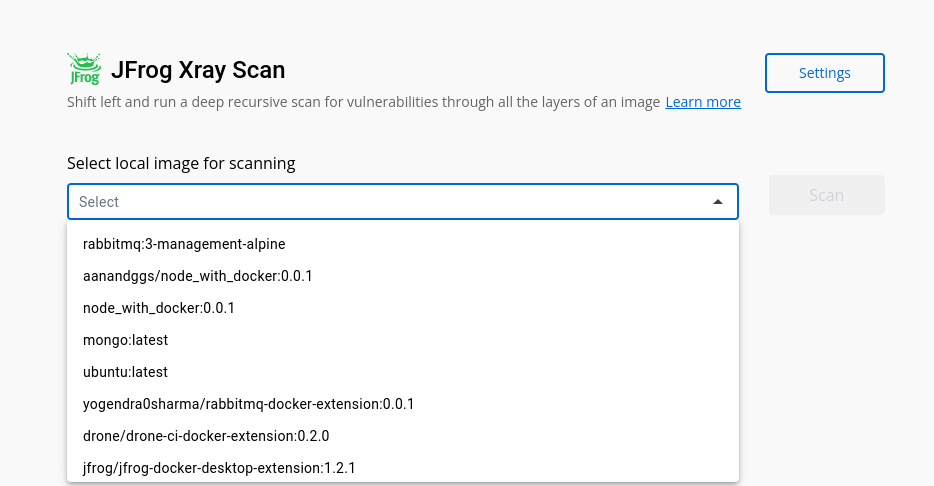This screenshot has width=934, height=486.
Task: Pick node_with_docker:0.0.1 image
Action: coord(403,309)
